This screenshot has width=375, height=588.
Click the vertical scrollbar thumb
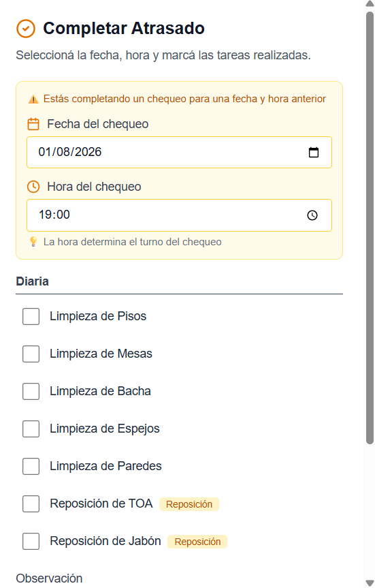click(x=370, y=228)
